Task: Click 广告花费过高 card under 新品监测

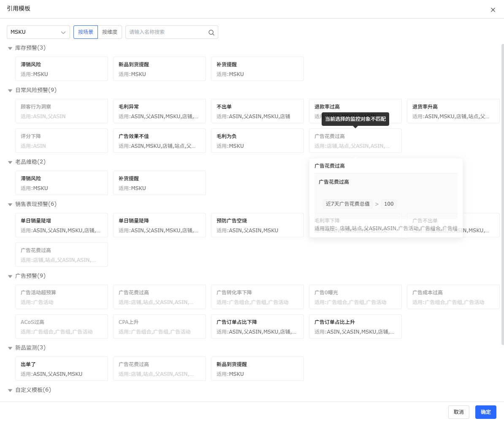Action: [x=160, y=369]
